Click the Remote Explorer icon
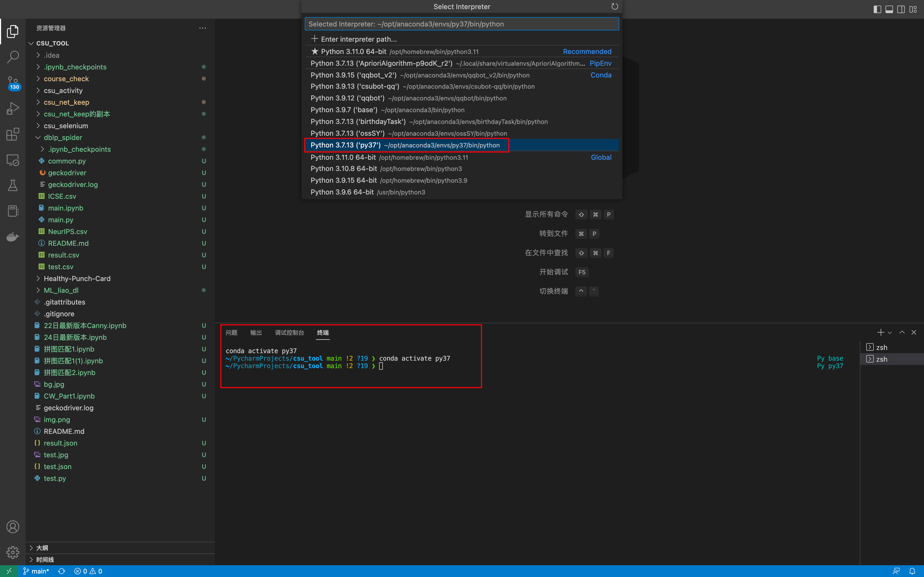Screen dimensions: 924x577 13,160
